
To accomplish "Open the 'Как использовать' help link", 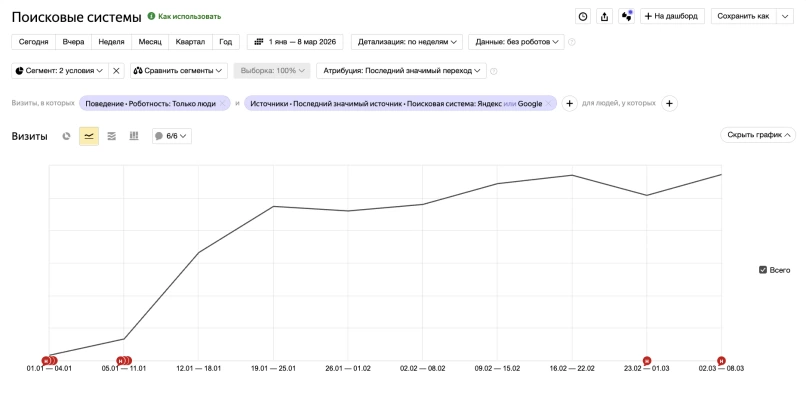I will click(x=184, y=17).
